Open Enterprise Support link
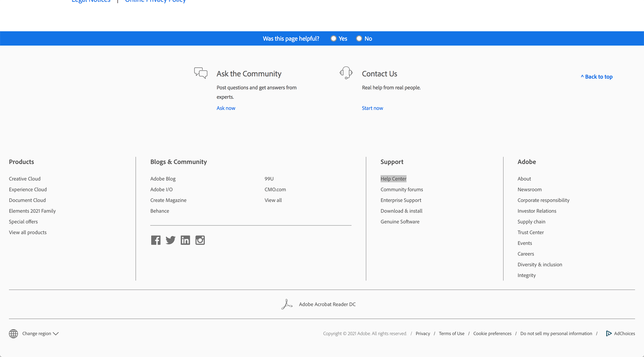 click(x=401, y=200)
